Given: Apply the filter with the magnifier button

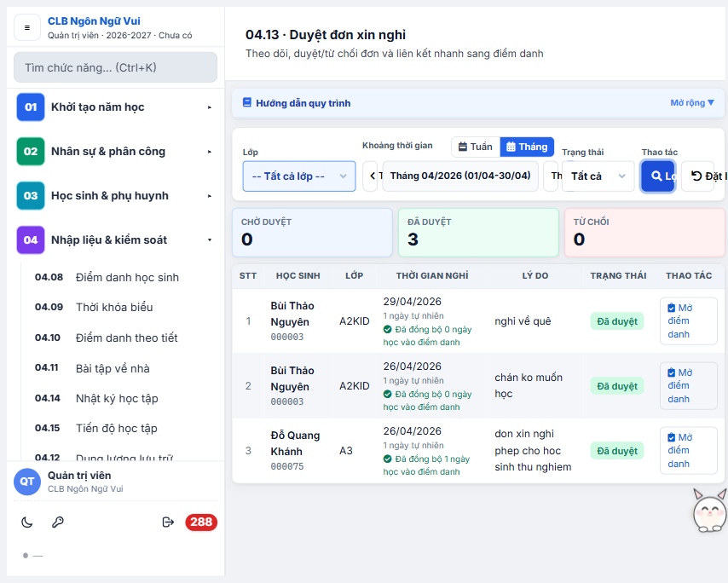Looking at the screenshot, I should [658, 176].
